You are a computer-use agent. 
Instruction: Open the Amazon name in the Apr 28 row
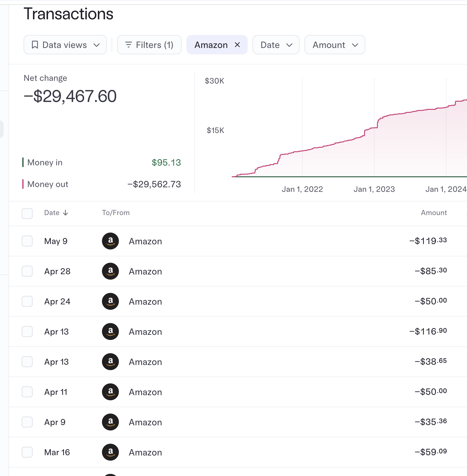tap(145, 271)
